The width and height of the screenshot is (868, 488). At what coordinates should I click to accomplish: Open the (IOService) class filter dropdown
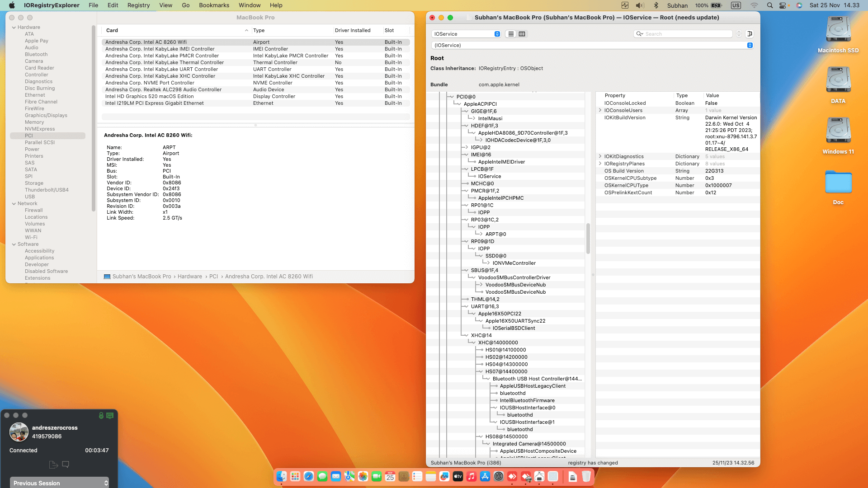click(592, 45)
